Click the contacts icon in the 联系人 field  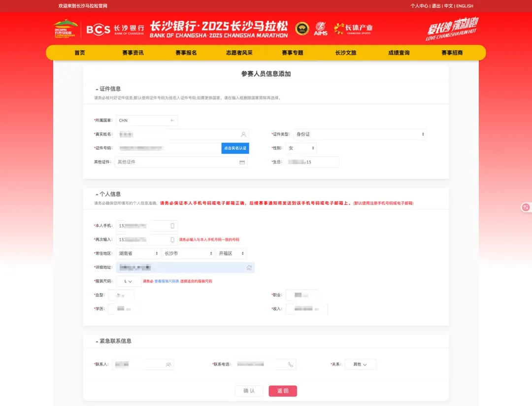[x=168, y=365]
